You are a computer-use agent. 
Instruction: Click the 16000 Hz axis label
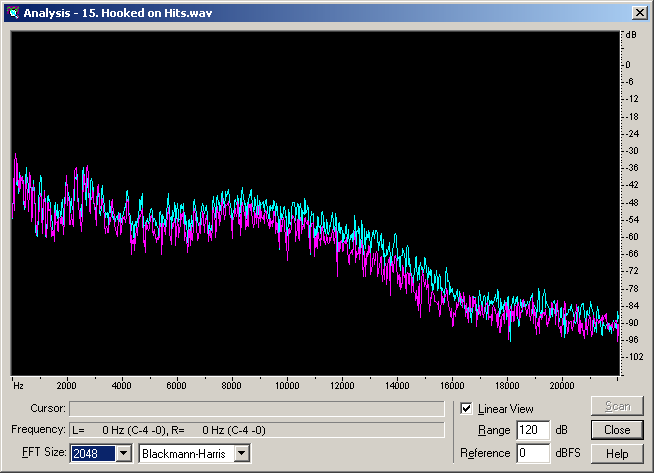452,386
